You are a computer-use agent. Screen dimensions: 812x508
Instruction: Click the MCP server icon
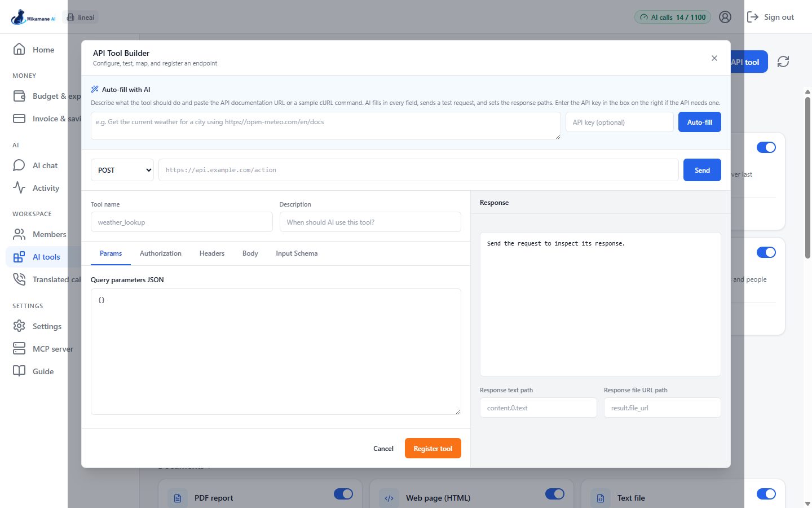pos(19,348)
